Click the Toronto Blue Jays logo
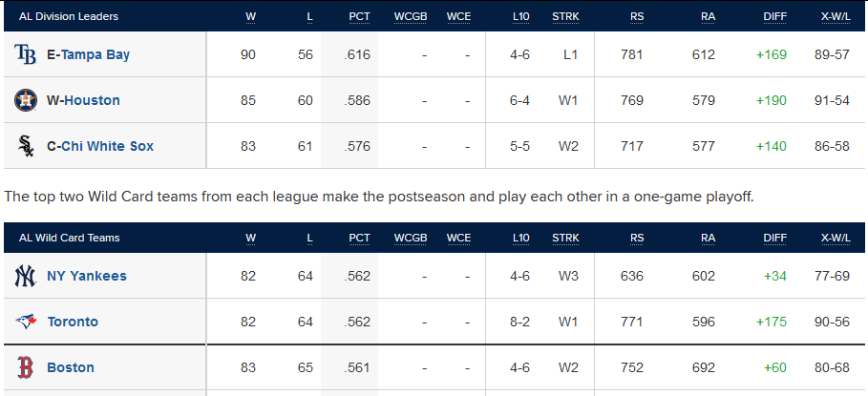This screenshot has width=868, height=396. coord(26,322)
